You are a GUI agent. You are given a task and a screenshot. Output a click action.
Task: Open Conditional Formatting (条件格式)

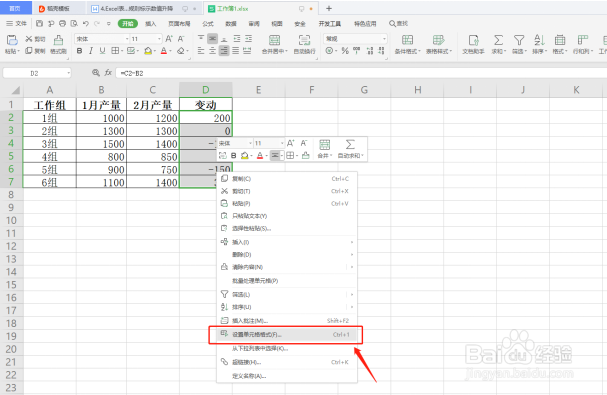(x=407, y=44)
